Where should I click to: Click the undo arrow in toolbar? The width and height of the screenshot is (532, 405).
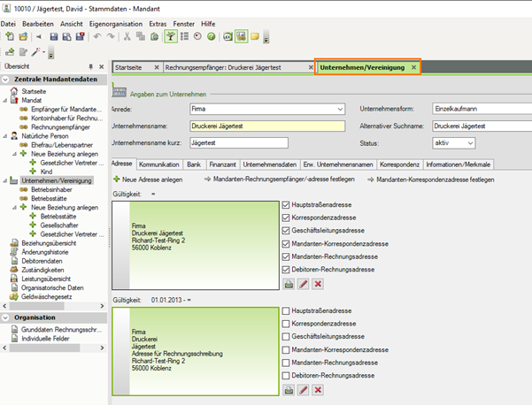[96, 36]
